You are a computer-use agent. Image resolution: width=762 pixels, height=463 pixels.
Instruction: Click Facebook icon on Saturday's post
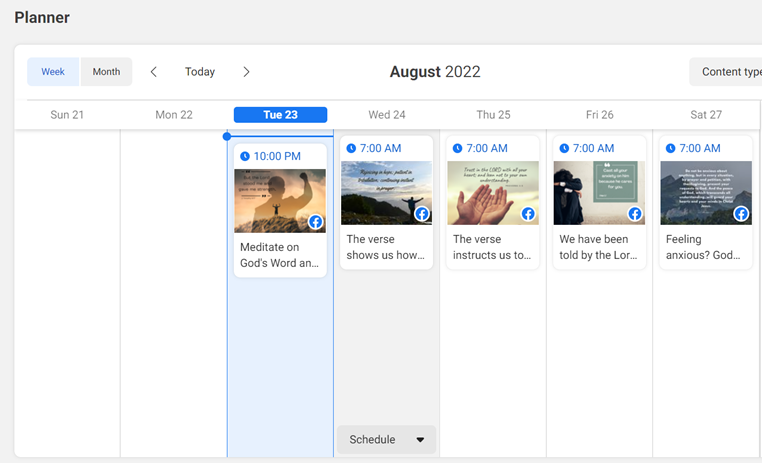pos(741,214)
